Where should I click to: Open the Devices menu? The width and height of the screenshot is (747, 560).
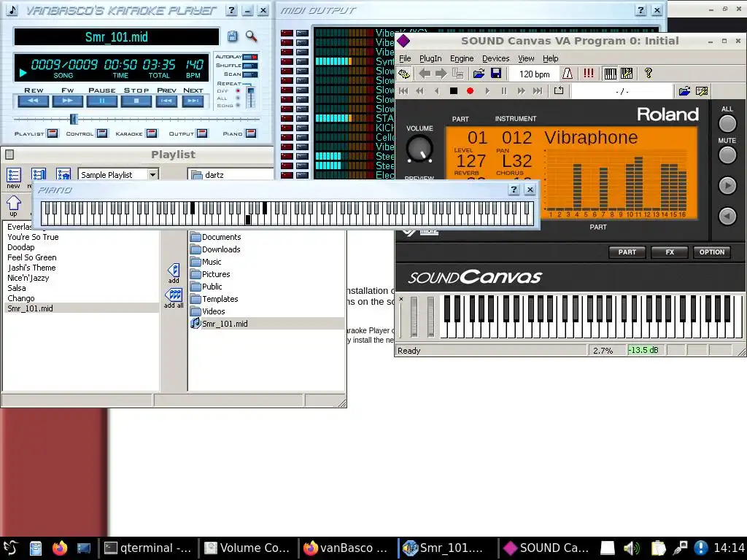(x=495, y=58)
